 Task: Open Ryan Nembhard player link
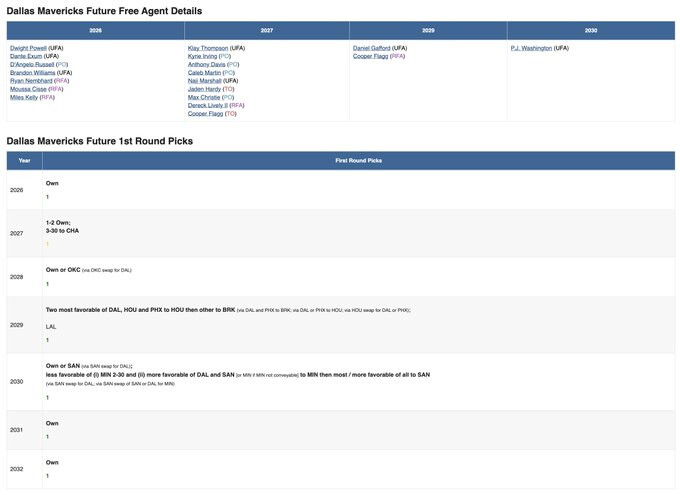tap(31, 81)
